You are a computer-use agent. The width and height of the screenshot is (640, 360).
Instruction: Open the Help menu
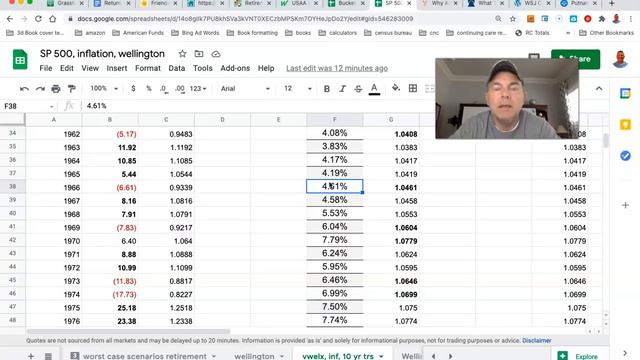pos(266,69)
